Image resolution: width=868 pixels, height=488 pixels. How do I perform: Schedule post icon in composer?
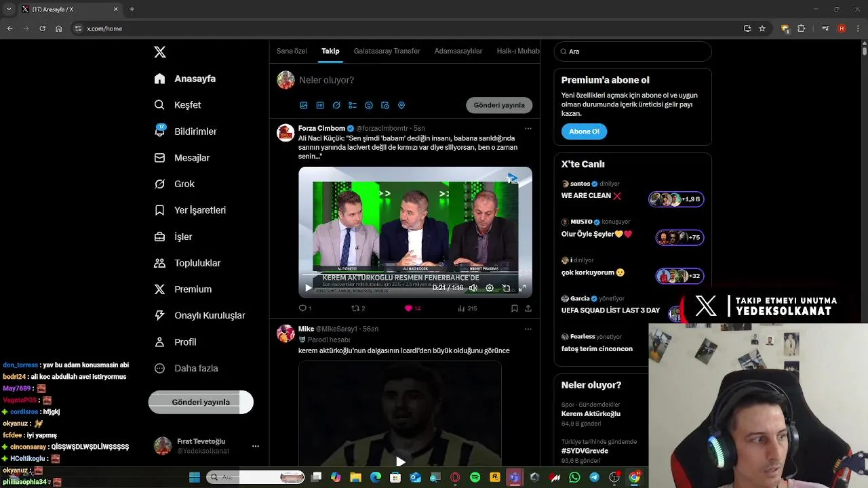[385, 105]
